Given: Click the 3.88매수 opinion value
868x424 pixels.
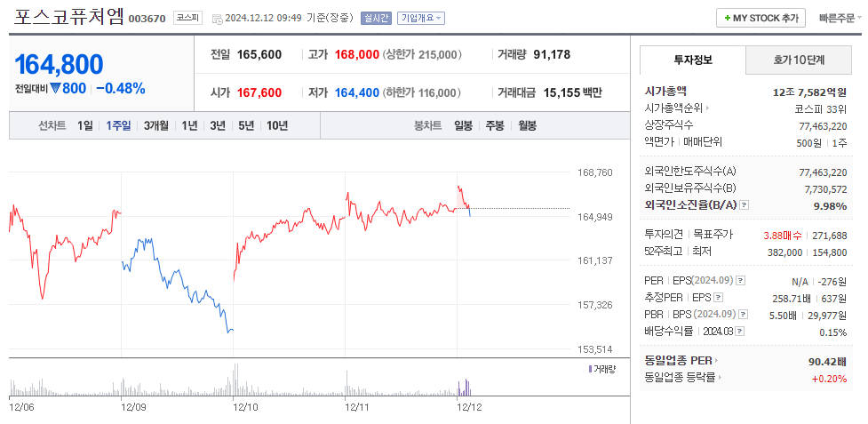Looking at the screenshot, I should click(x=782, y=236).
